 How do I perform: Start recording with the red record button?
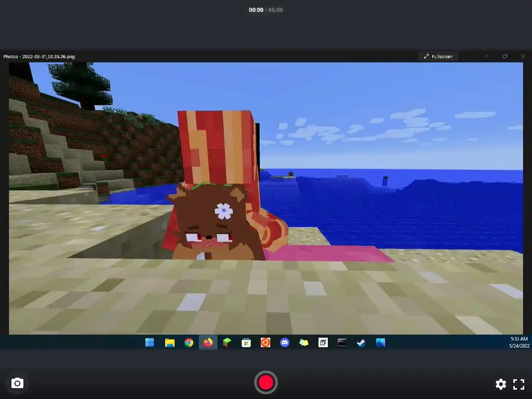point(265,382)
